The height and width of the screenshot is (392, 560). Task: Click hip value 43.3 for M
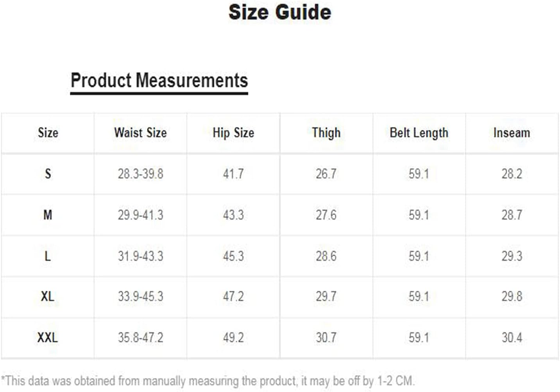coord(233,215)
